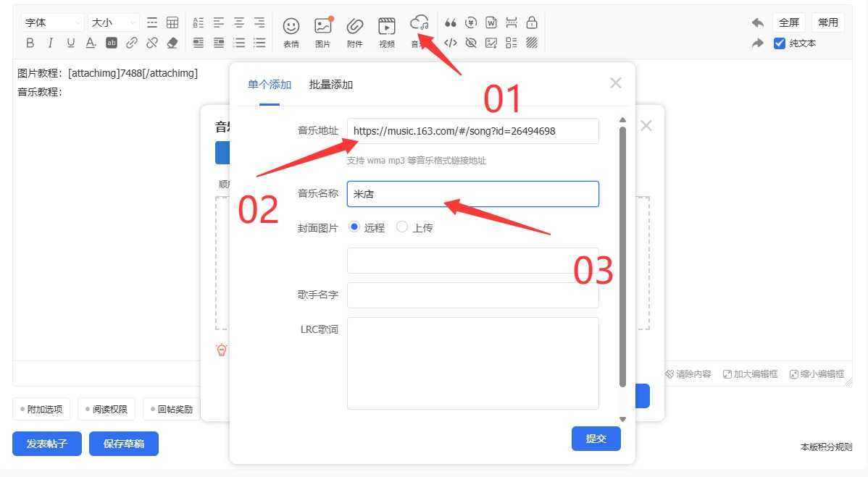Open the 视频 video inserter

386,32
